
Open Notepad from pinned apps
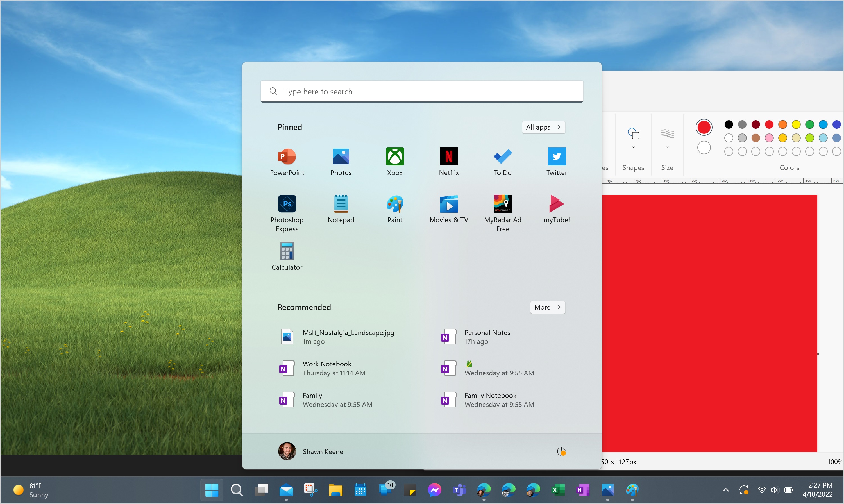coord(341,209)
